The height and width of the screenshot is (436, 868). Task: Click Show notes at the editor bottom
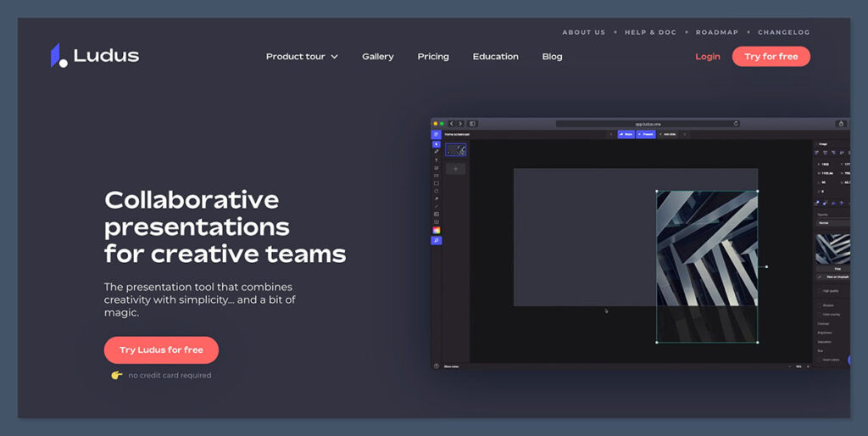[x=451, y=366]
